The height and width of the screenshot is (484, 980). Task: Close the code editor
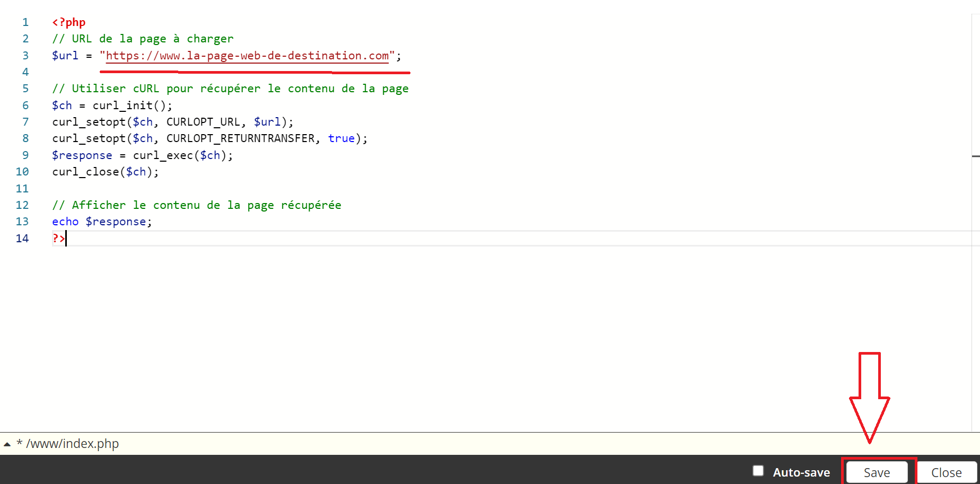pyautogui.click(x=947, y=472)
